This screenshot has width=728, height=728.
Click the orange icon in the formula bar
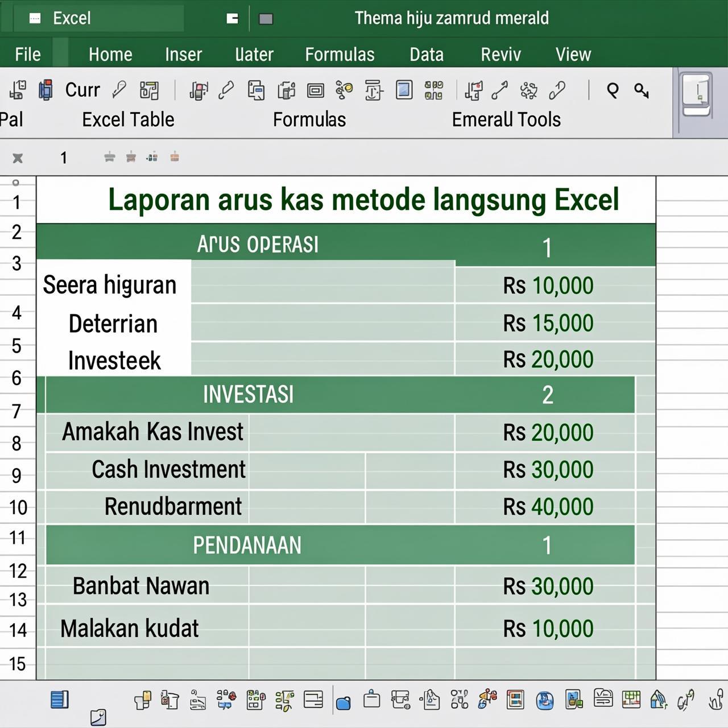pos(175,157)
